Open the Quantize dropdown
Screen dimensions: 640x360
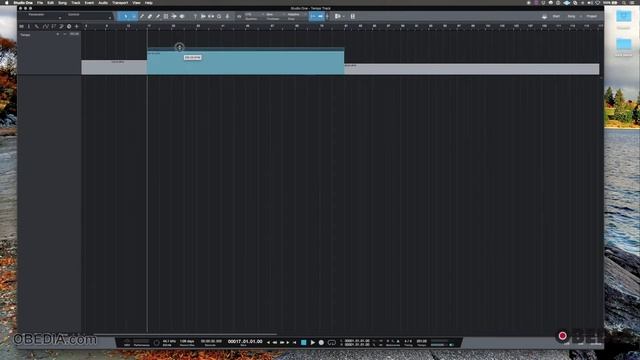(254, 16)
